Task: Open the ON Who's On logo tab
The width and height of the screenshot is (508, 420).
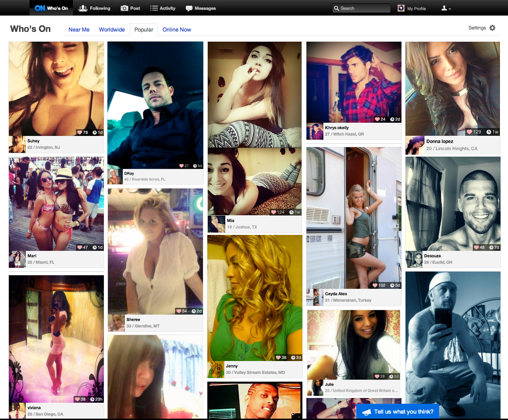Action: (x=51, y=8)
